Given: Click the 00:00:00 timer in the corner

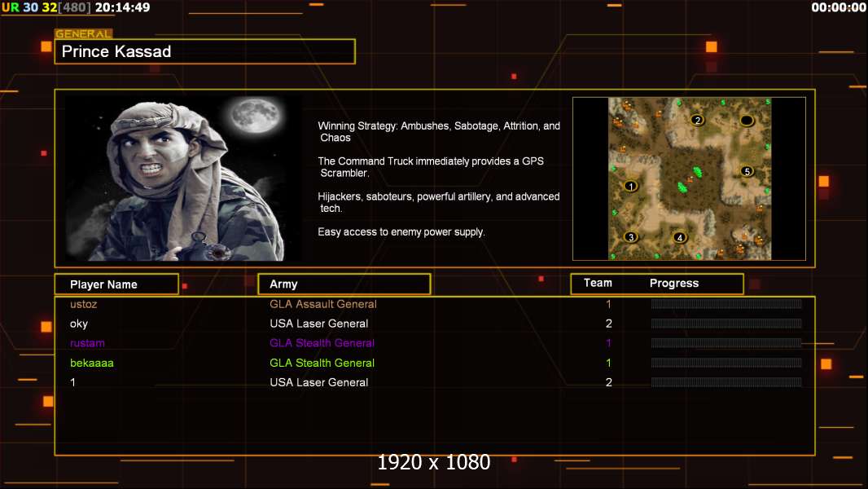Looking at the screenshot, I should pos(838,7).
